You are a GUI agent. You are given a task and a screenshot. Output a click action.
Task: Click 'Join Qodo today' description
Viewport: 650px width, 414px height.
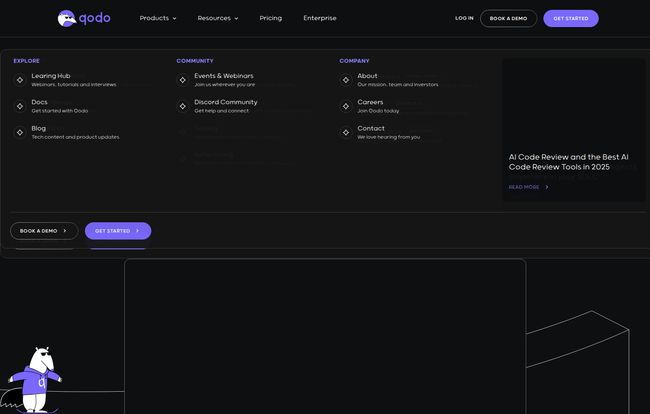(x=378, y=111)
